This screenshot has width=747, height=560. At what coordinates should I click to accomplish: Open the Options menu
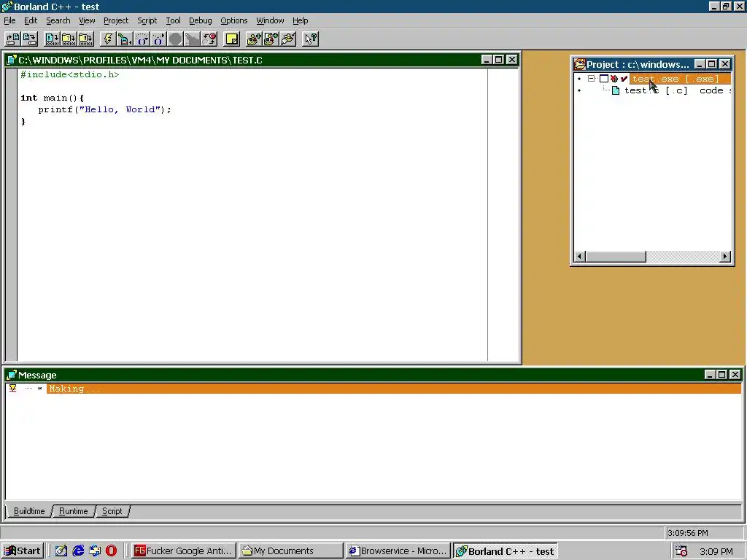[x=234, y=20]
